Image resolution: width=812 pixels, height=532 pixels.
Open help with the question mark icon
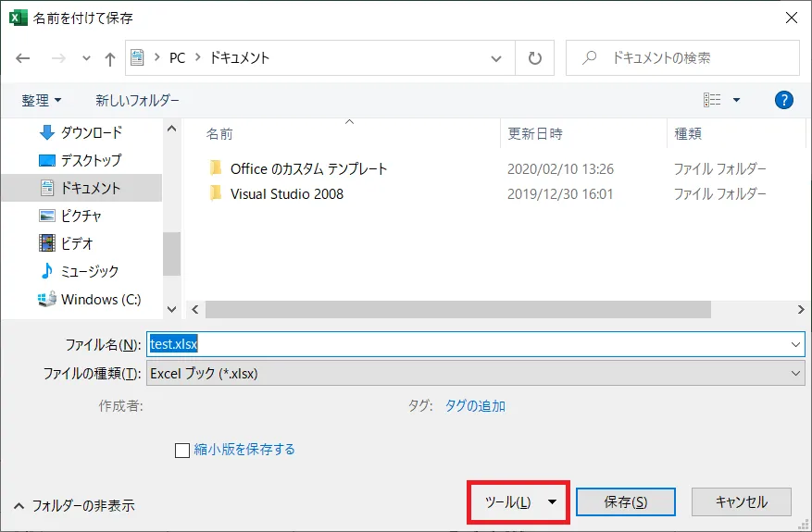point(783,100)
